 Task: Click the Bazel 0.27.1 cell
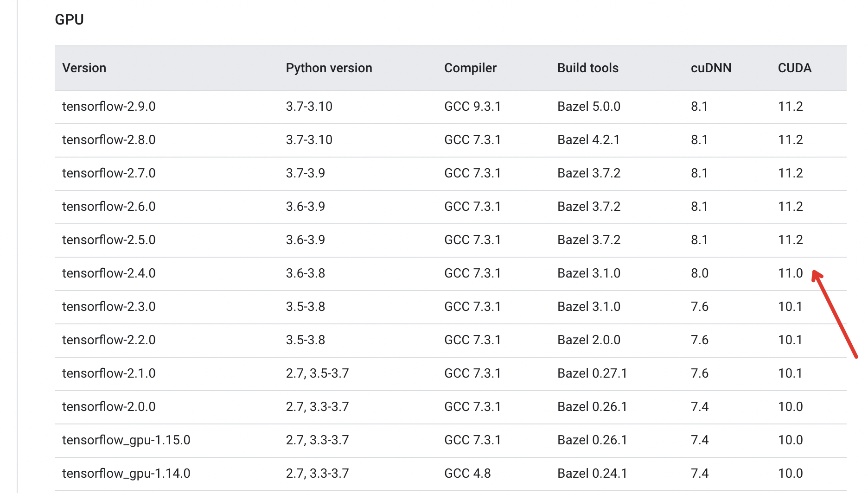(592, 373)
